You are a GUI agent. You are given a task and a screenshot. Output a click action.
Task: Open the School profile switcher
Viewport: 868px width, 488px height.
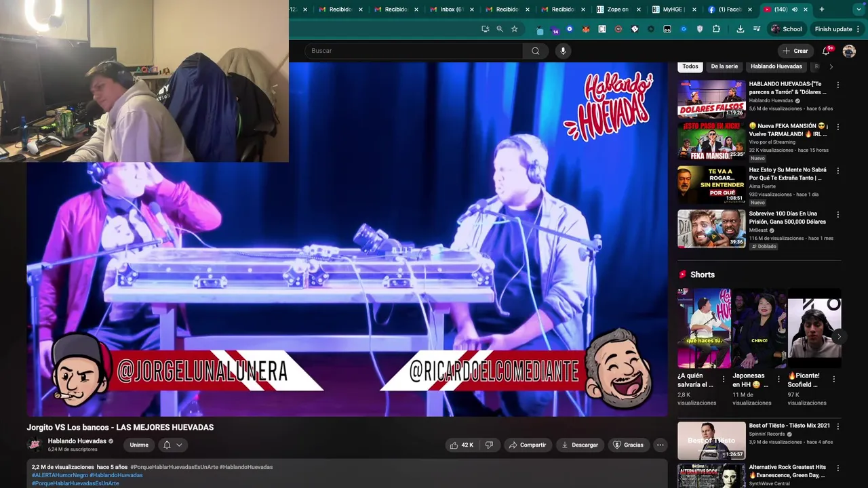[x=787, y=29]
